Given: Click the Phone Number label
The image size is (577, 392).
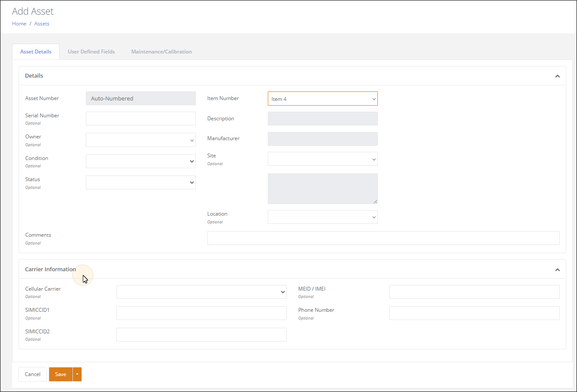Looking at the screenshot, I should click(316, 310).
